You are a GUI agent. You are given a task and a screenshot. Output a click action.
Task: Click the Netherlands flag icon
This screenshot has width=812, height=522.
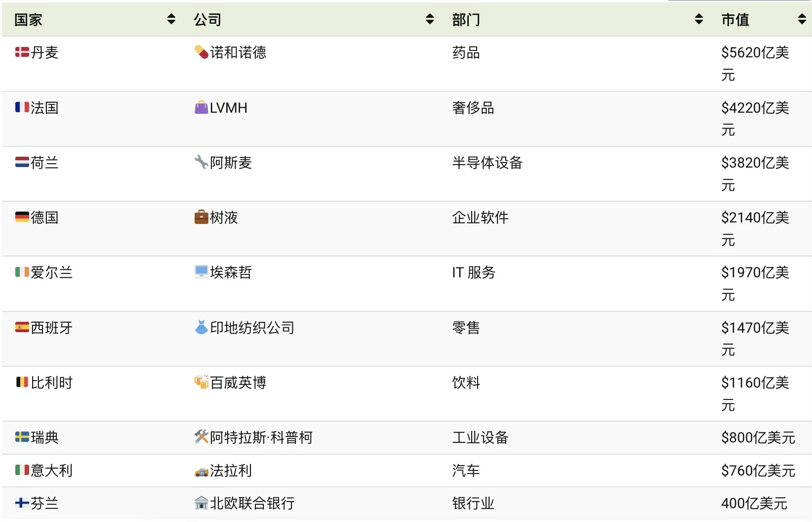click(22, 162)
